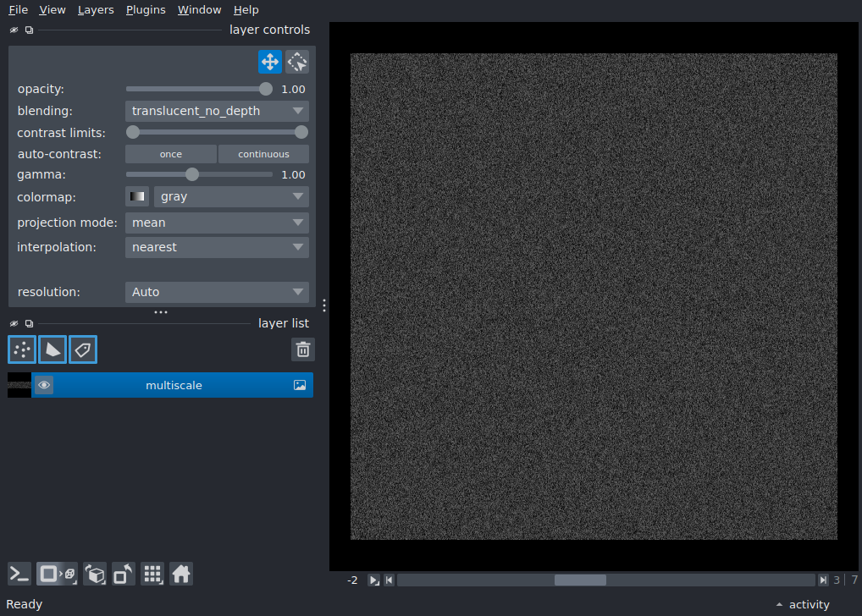Step to previous slice
The width and height of the screenshot is (862, 616).
tap(390, 580)
